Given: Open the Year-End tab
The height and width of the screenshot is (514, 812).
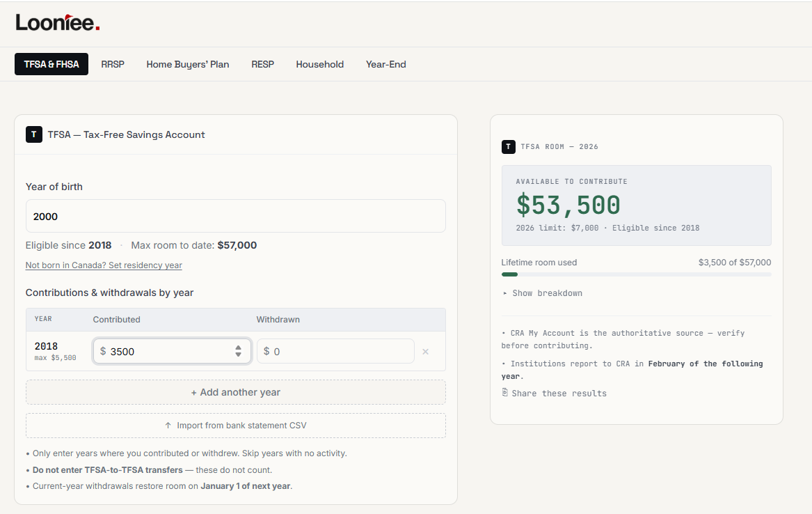Looking at the screenshot, I should [x=385, y=64].
